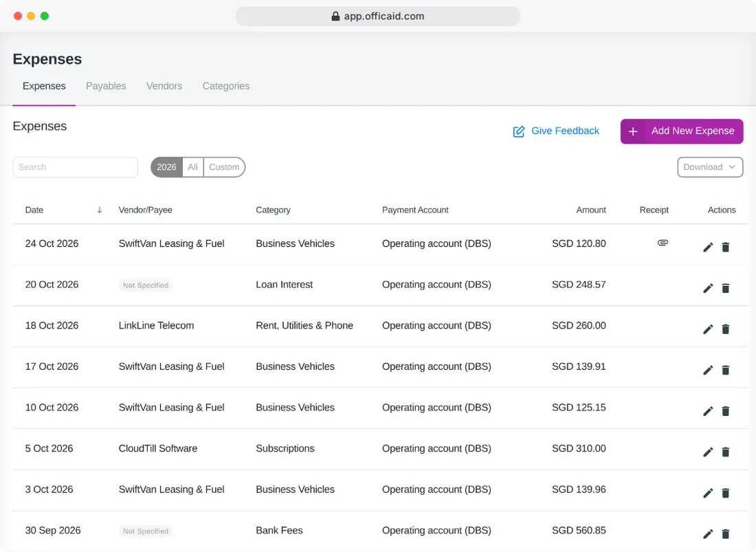Edit the 24 Oct SwiftVan expense
This screenshot has width=756, height=552.
(x=707, y=247)
